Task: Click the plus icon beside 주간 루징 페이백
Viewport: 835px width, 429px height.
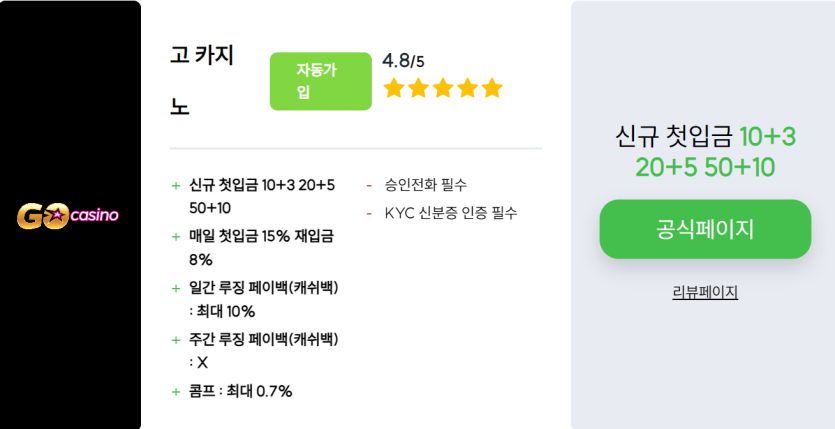Action: (176, 340)
